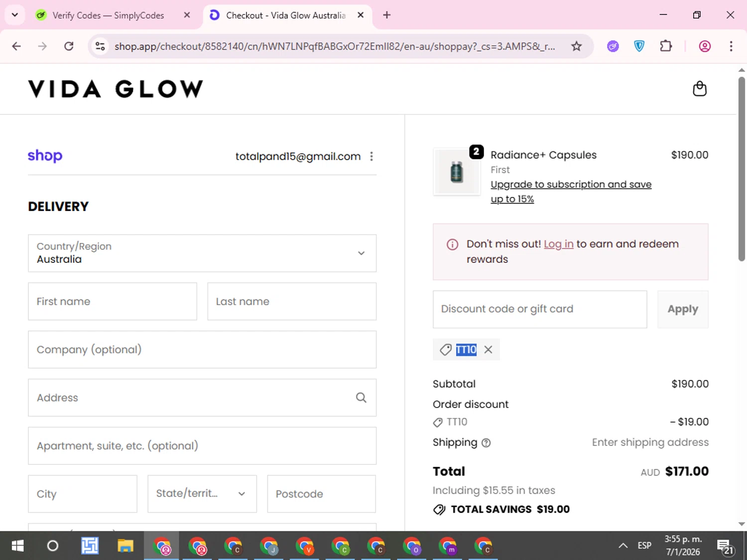
Task: Open a new browser tab
Action: (x=386, y=15)
